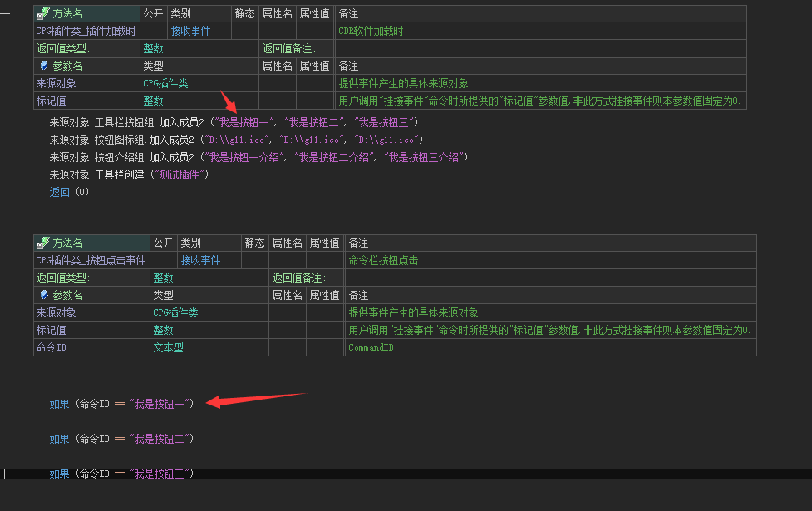Click the 如果 命令ID == "我是按钮二" line

click(121, 438)
